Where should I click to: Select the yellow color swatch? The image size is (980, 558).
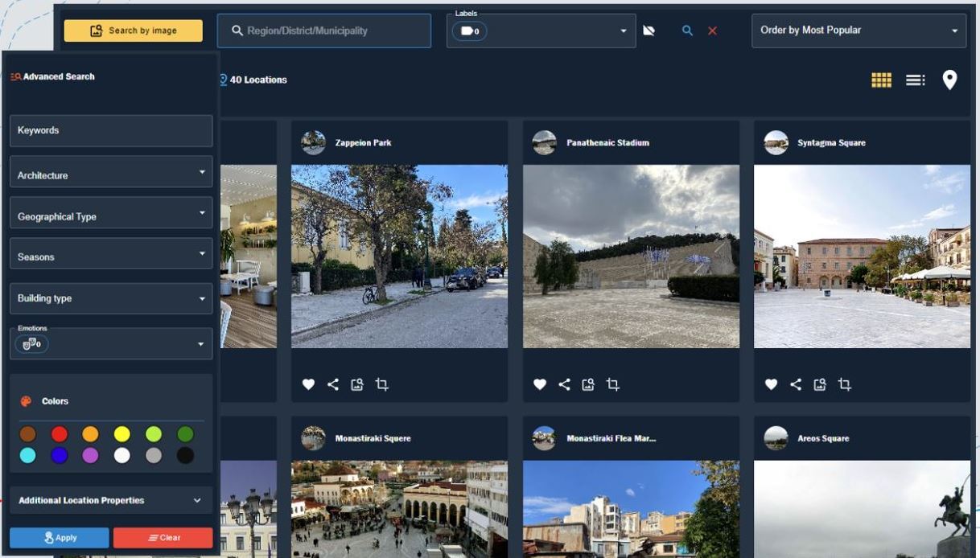[121, 434]
